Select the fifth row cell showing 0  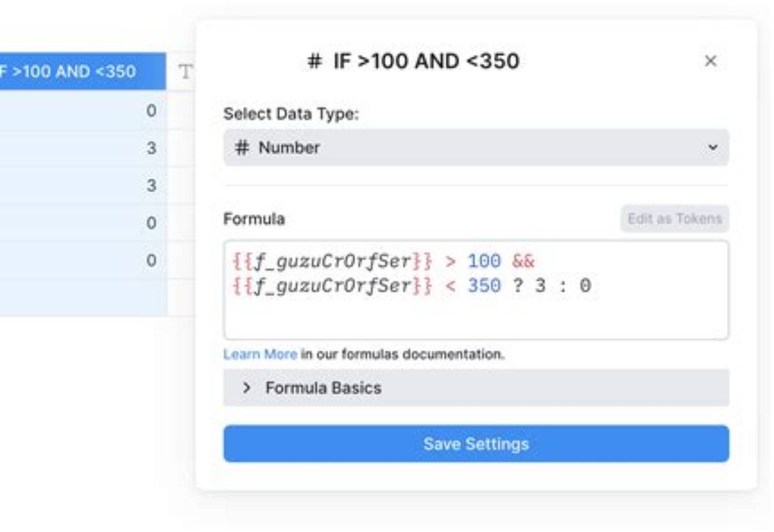click(83, 260)
